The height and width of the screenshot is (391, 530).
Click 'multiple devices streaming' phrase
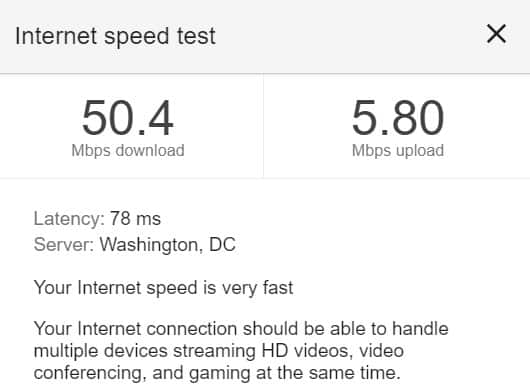click(145, 351)
